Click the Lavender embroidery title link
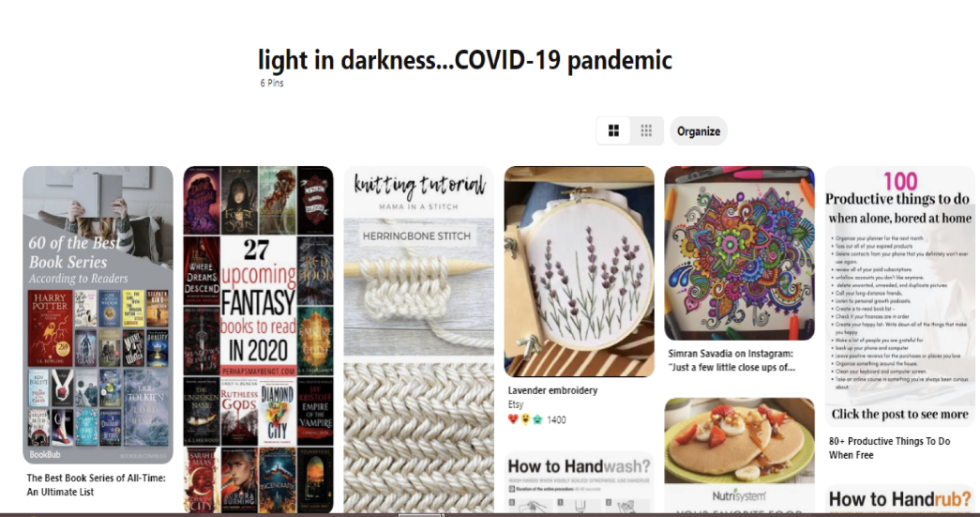This screenshot has height=517, width=980. [552, 390]
